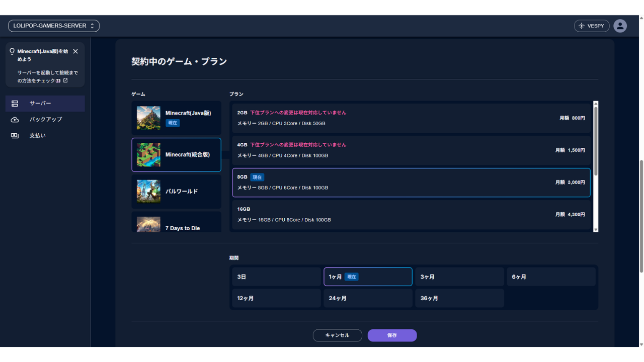Screen dimensions: 644x362
Task: Select the Minecraft(統合版) game card
Action: click(176, 155)
